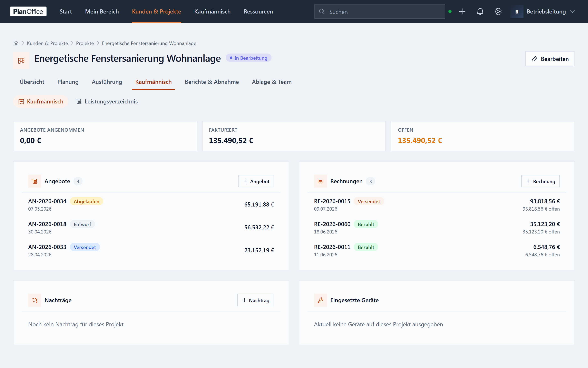The image size is (588, 368).
Task: Click the Rechnungen section icon
Action: [321, 181]
